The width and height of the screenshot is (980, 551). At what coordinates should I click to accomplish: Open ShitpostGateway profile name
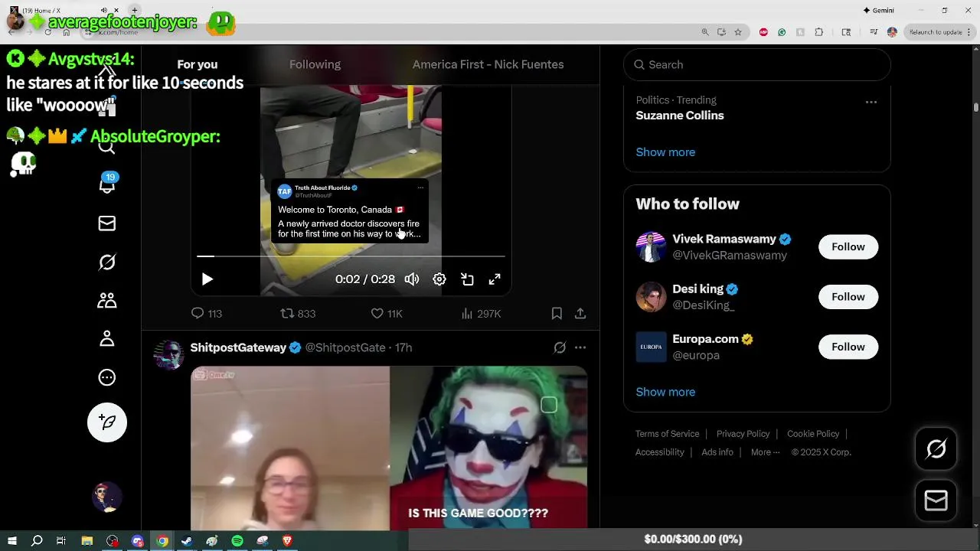pos(238,347)
